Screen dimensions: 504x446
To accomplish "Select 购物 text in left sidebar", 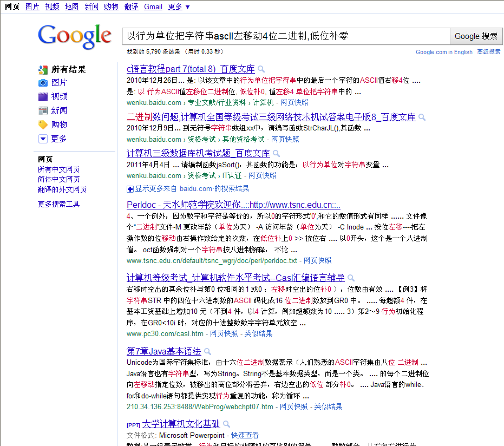I will tap(59, 124).
